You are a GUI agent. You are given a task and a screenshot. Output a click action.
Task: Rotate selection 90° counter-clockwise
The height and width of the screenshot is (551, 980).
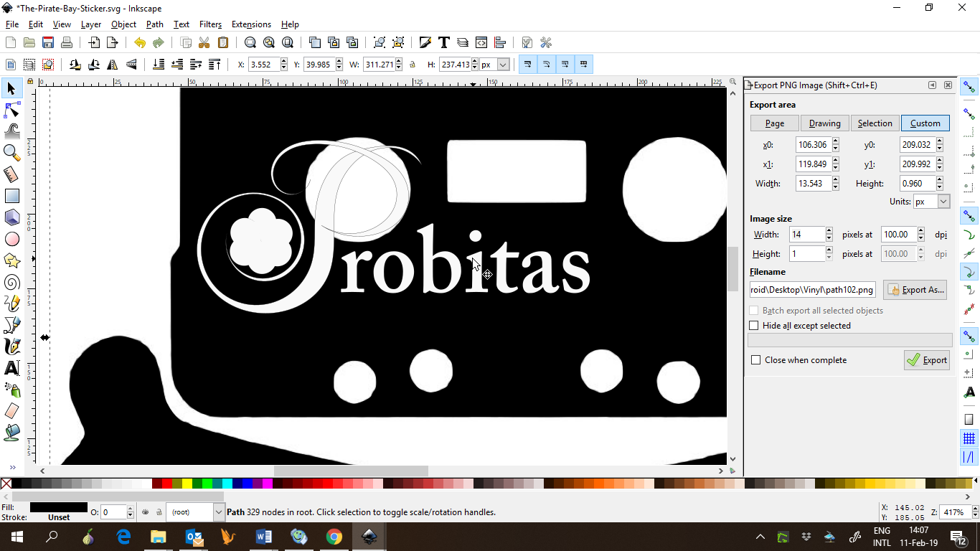click(75, 65)
